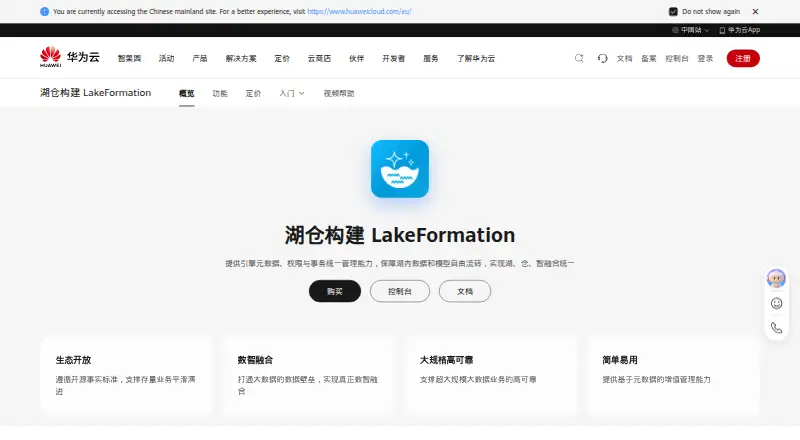Select the 功能 tab
Image resolution: width=800 pixels, height=440 pixels.
point(220,93)
